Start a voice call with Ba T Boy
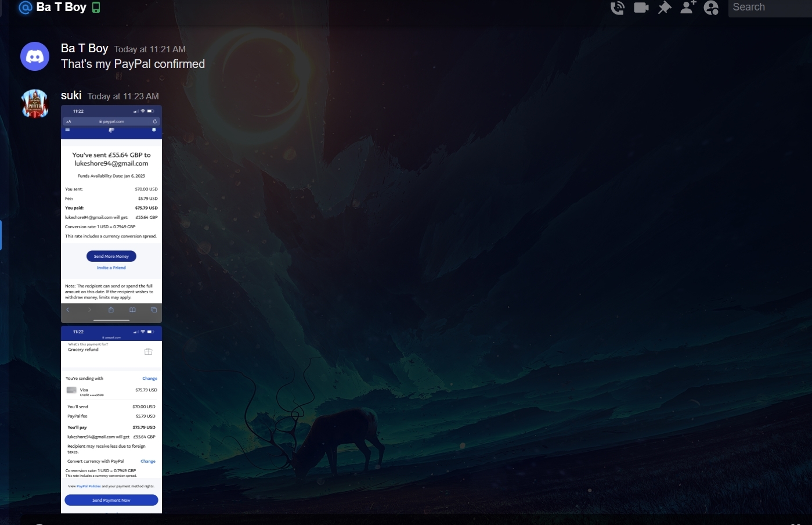Screen dimensions: 812x525 click(x=618, y=8)
